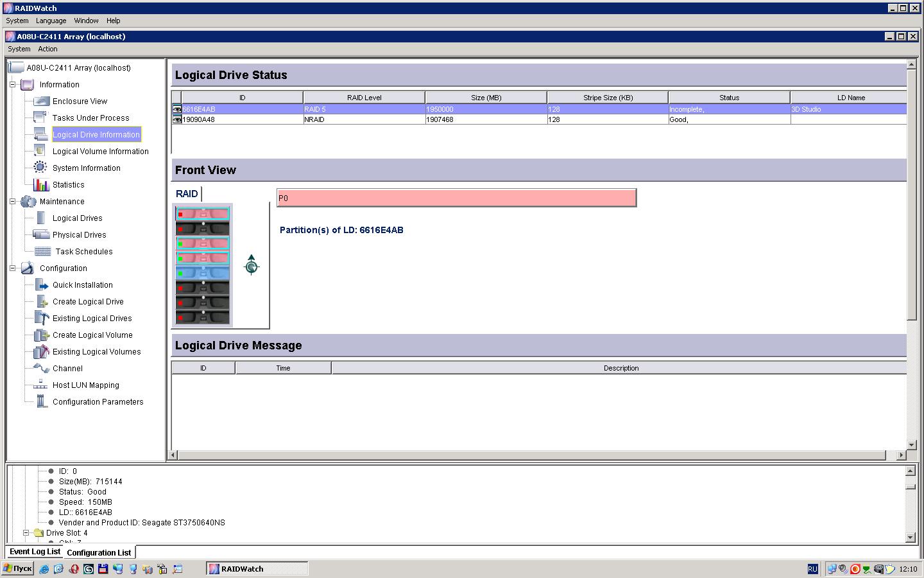This screenshot has width=924, height=578.
Task: Toggle eye icon for logical drive 6616E4AB
Action: point(177,109)
